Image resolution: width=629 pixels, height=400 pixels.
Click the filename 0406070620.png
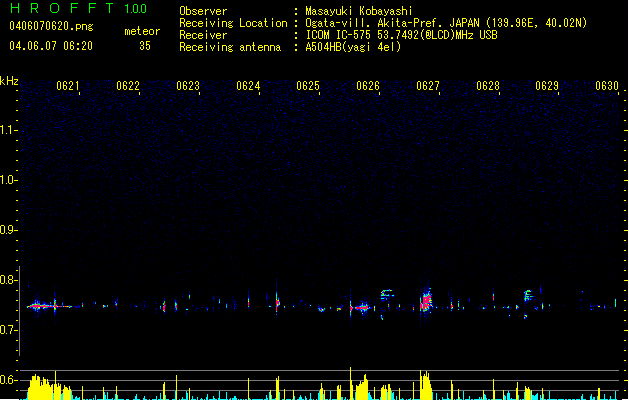(x=51, y=26)
